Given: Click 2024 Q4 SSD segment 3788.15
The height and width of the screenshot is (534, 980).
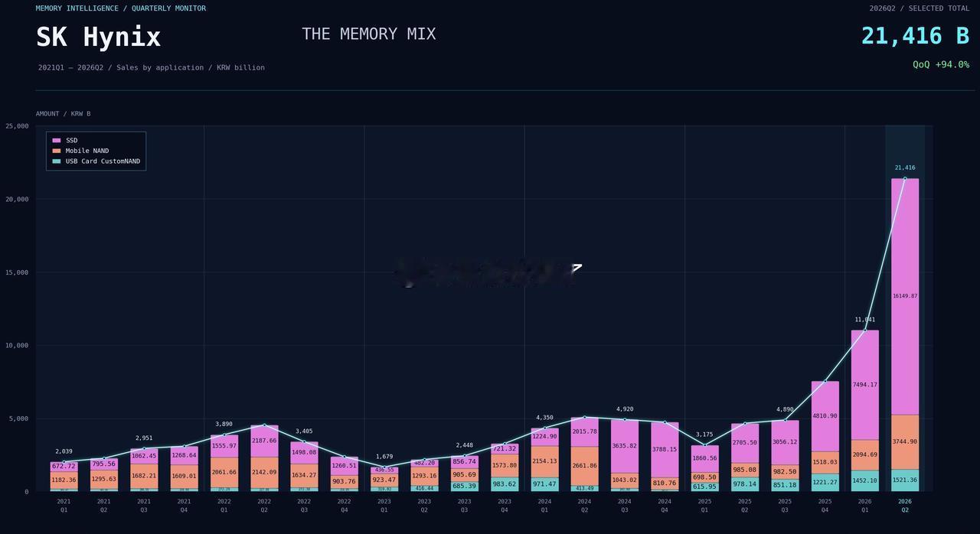Looking at the screenshot, I should click(665, 450).
